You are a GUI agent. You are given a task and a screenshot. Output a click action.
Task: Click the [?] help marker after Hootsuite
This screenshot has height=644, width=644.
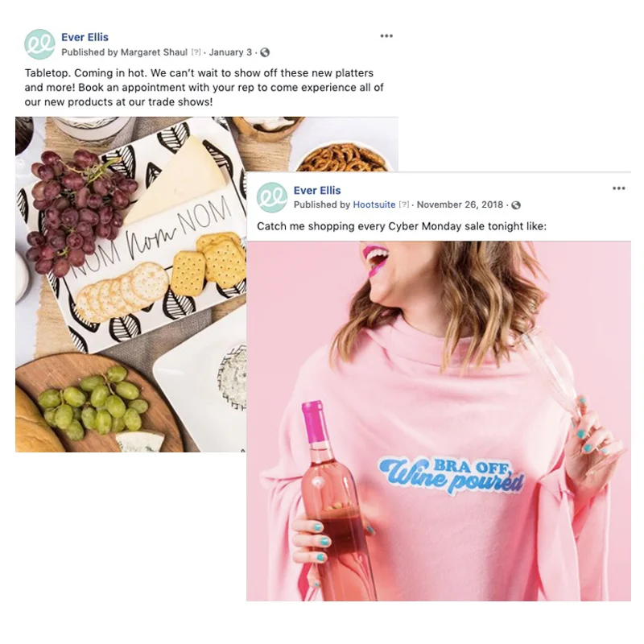click(404, 204)
